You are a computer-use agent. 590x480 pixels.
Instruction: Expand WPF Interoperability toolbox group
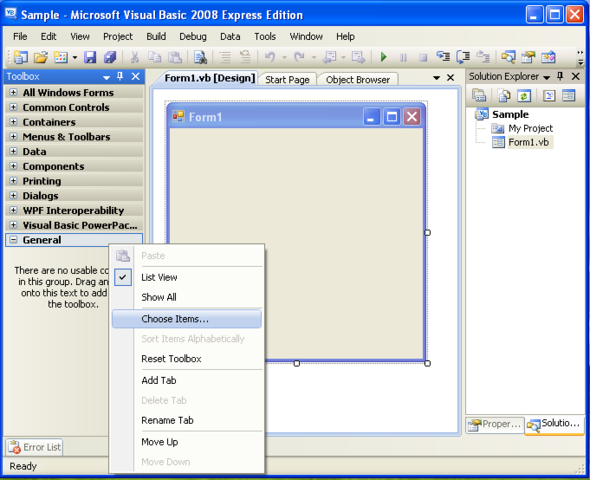(13, 210)
